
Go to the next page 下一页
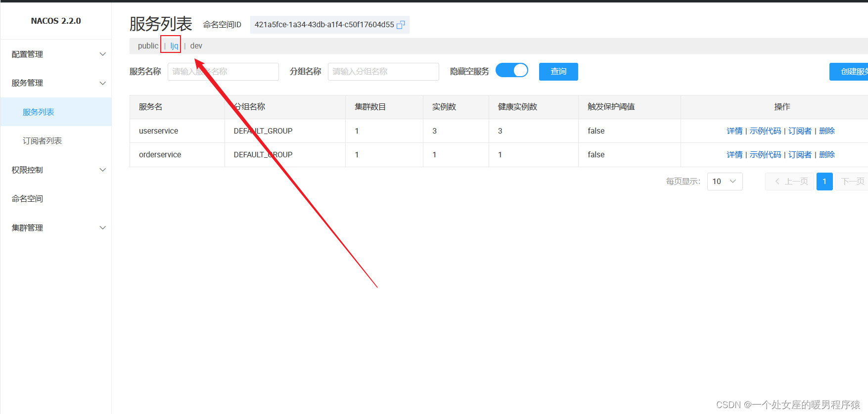coord(852,182)
